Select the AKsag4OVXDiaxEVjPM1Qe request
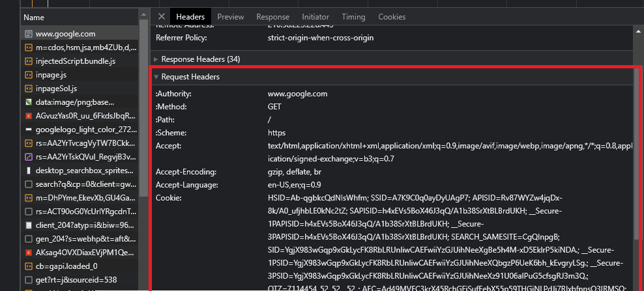 click(80, 253)
